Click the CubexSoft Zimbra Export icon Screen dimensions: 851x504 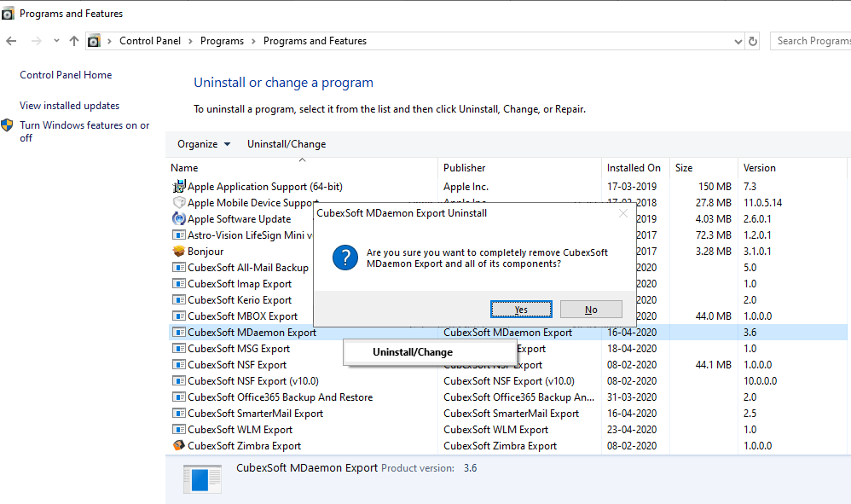click(178, 445)
